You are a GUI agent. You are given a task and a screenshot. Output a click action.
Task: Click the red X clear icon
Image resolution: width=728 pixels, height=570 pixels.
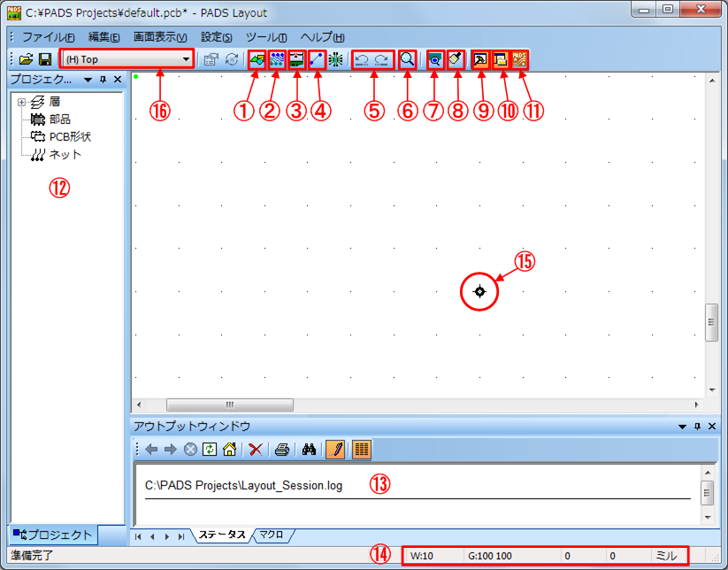pyautogui.click(x=256, y=450)
